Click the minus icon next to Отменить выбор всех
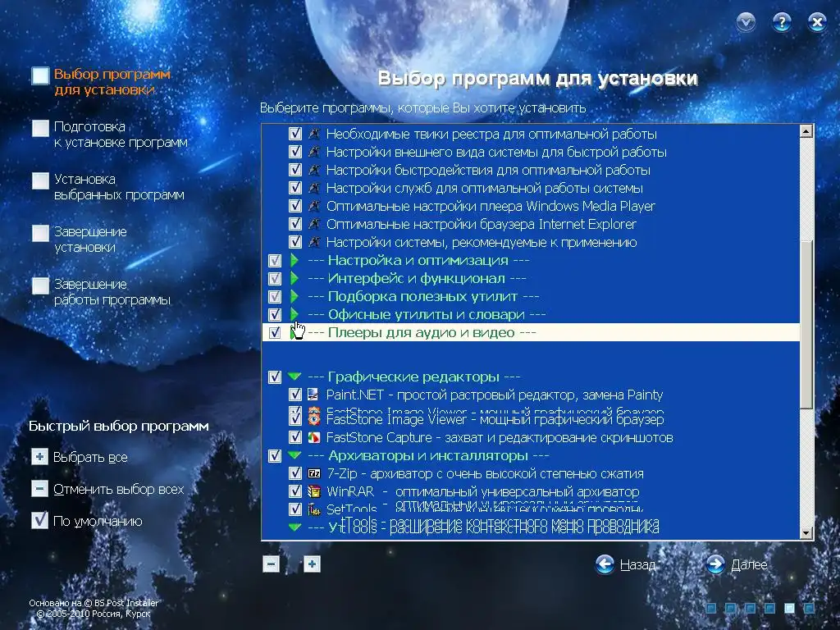 [x=39, y=489]
